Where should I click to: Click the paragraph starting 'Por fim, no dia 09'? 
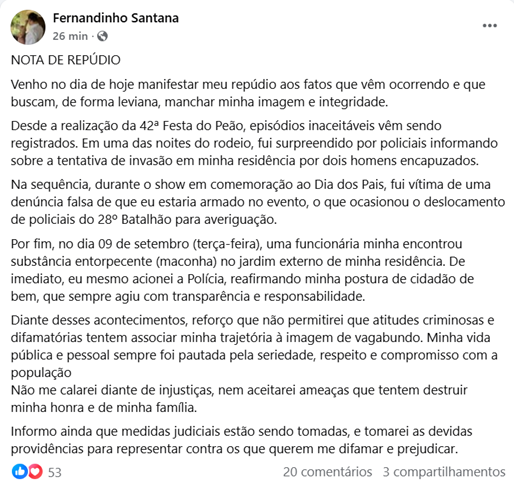tap(242, 270)
